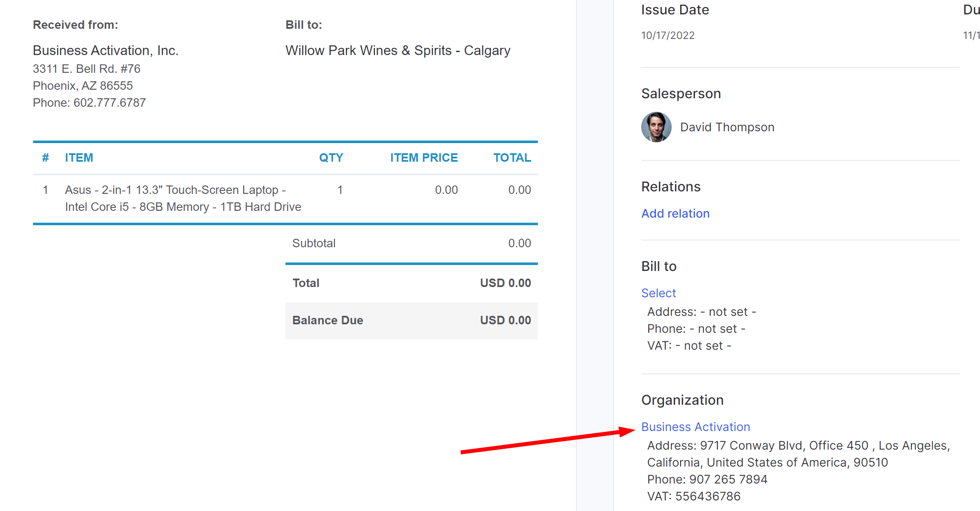Click Select under Bill to

click(659, 293)
